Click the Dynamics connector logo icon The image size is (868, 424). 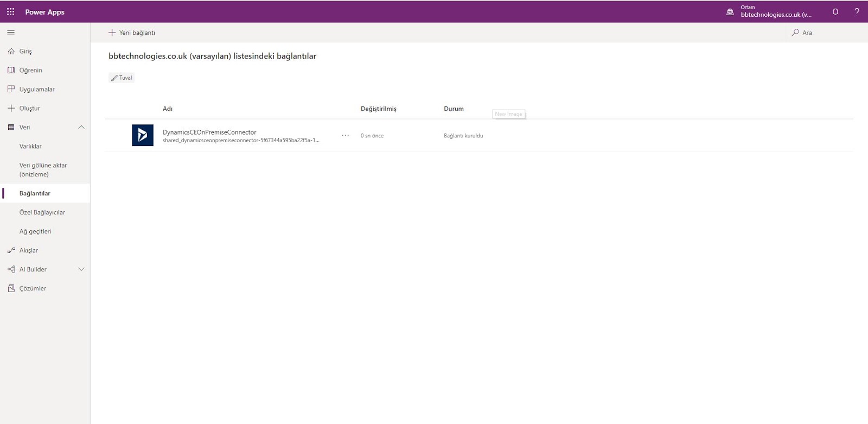[x=143, y=135]
